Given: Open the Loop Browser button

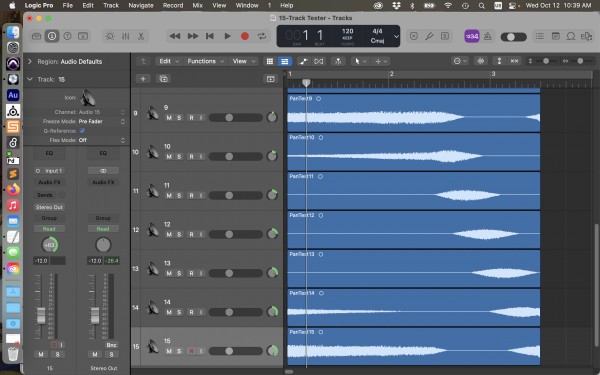Looking at the screenshot, I should coord(571,36).
